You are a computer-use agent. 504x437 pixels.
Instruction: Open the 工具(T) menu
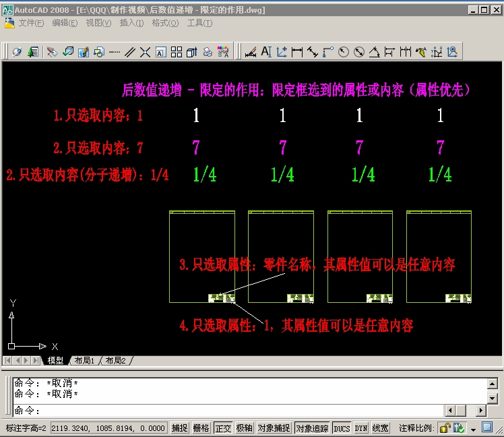click(x=199, y=23)
